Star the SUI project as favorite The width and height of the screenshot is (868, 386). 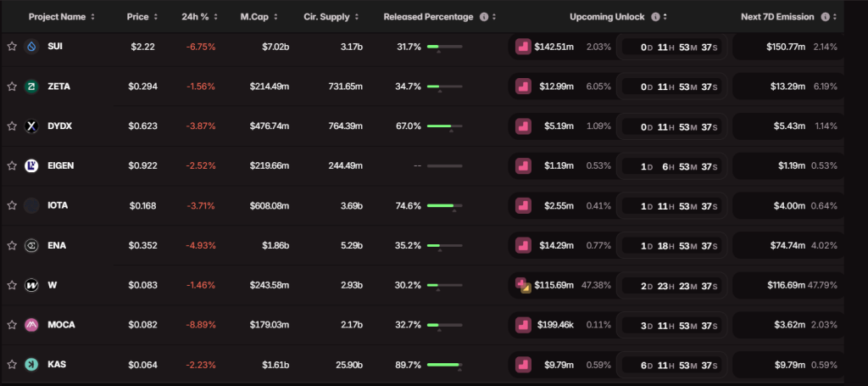12,47
